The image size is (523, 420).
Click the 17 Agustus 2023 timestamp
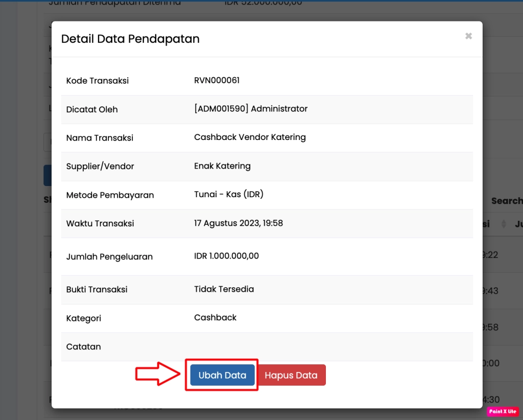click(x=238, y=223)
